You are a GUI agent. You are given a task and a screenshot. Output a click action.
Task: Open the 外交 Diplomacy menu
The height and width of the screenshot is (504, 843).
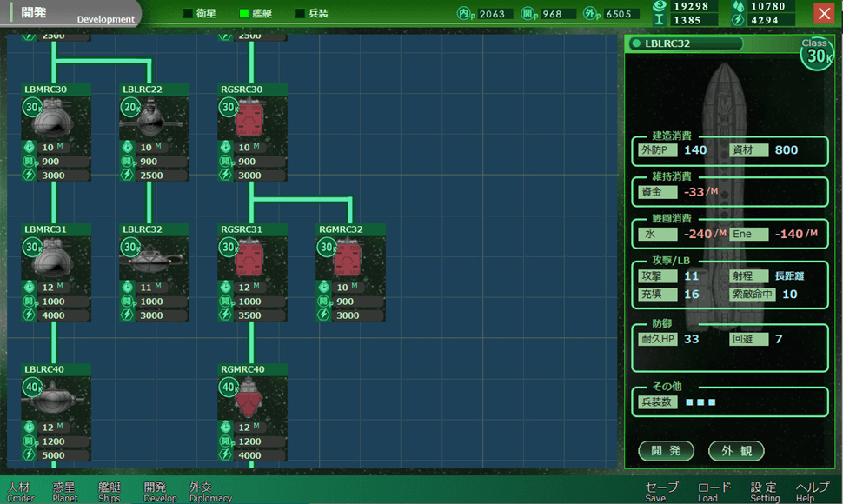210,491
